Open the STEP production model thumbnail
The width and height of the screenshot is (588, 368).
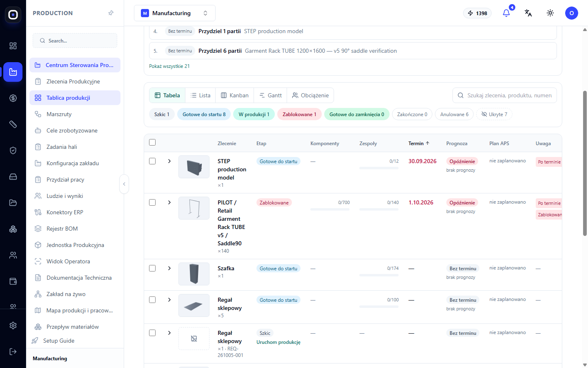pyautogui.click(x=194, y=167)
